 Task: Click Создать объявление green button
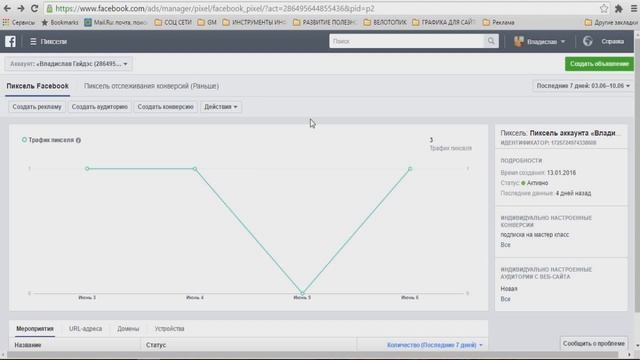pyautogui.click(x=600, y=64)
